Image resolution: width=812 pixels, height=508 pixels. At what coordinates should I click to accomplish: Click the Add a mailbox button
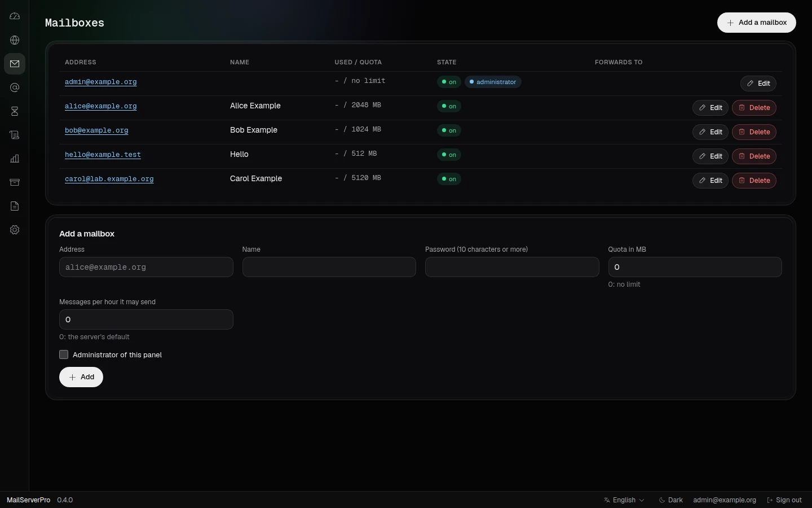click(757, 23)
